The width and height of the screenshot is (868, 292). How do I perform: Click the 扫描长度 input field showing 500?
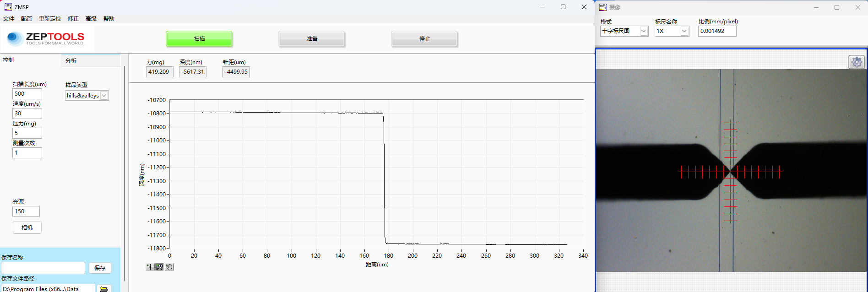(27, 94)
